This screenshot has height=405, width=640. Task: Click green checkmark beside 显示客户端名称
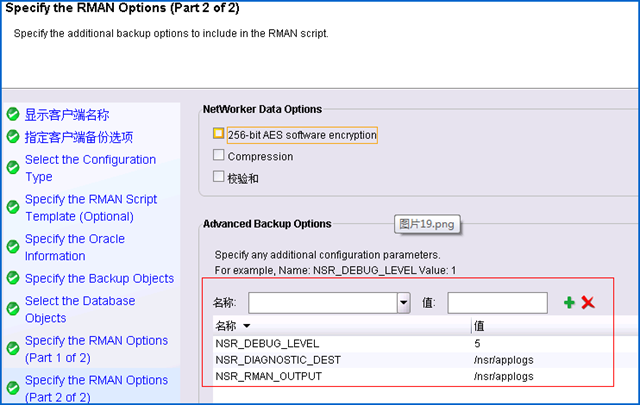[13, 114]
